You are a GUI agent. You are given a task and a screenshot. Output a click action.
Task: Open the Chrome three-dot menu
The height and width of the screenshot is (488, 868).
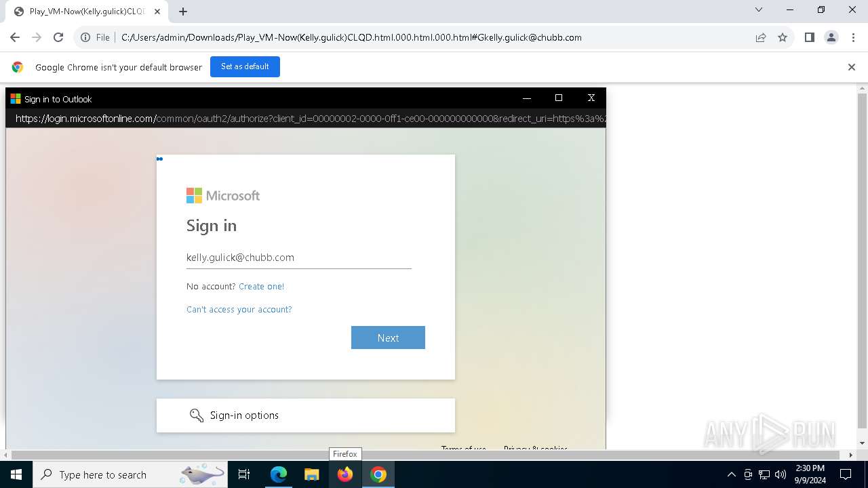[x=853, y=37]
